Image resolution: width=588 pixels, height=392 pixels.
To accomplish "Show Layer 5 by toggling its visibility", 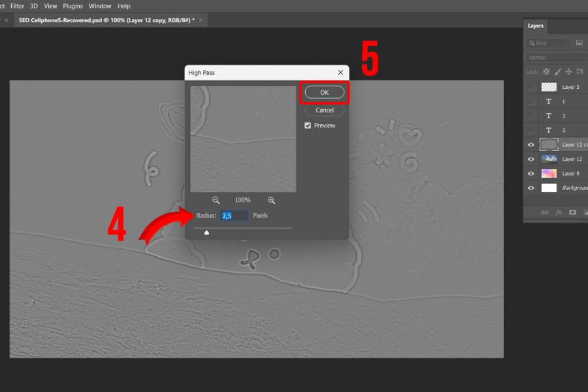I will pyautogui.click(x=531, y=87).
